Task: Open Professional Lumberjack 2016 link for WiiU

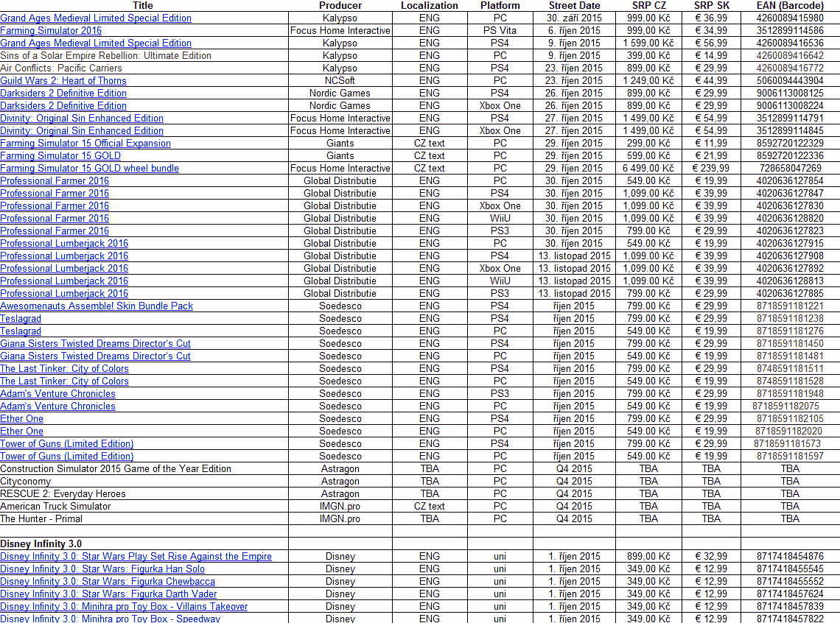Action: click(x=64, y=281)
